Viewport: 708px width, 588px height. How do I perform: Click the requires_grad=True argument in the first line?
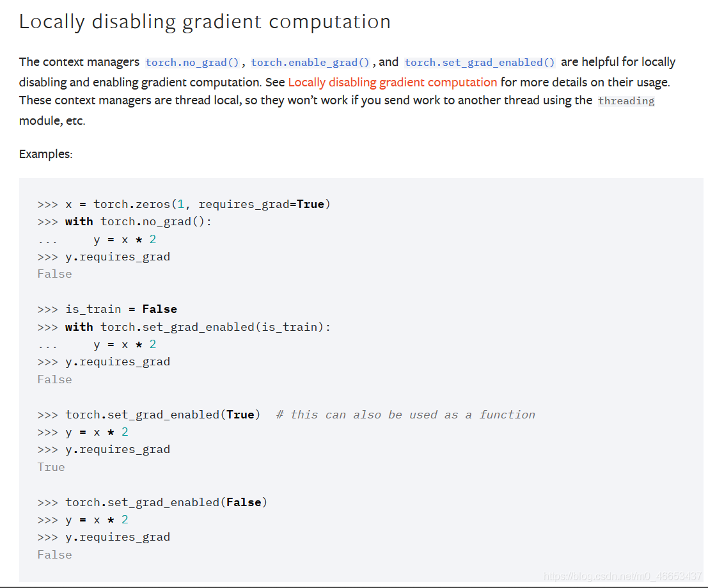tap(264, 204)
